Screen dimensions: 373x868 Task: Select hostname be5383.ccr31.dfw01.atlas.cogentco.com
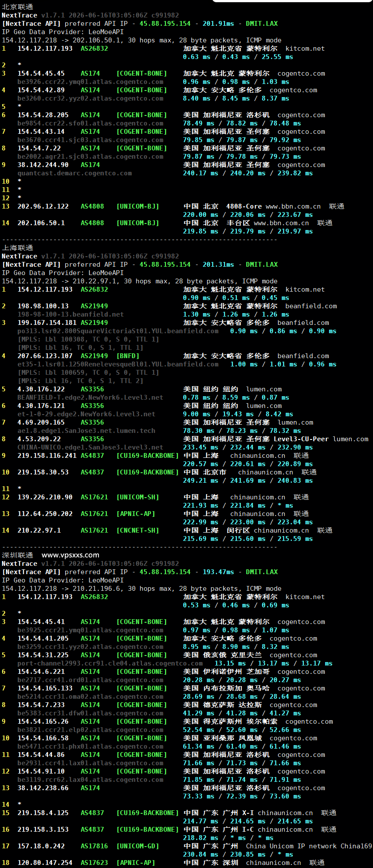coord(91,713)
